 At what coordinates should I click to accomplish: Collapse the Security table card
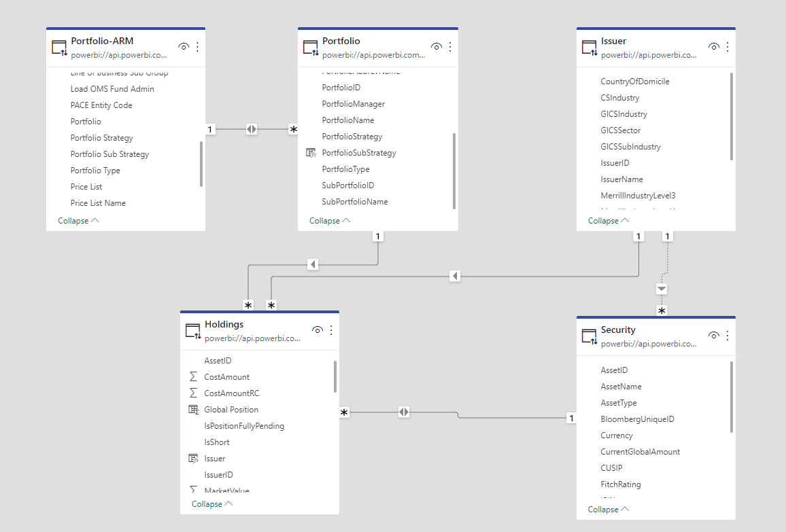coord(608,510)
